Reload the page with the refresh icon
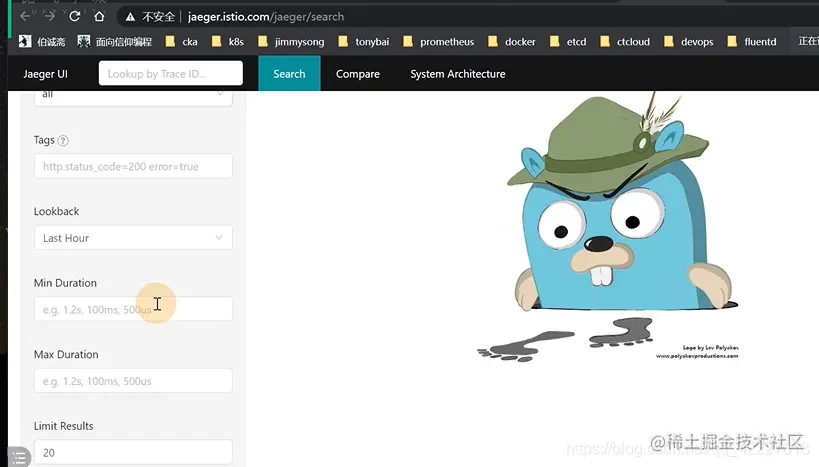Screen dimensions: 819x467 tap(75, 16)
